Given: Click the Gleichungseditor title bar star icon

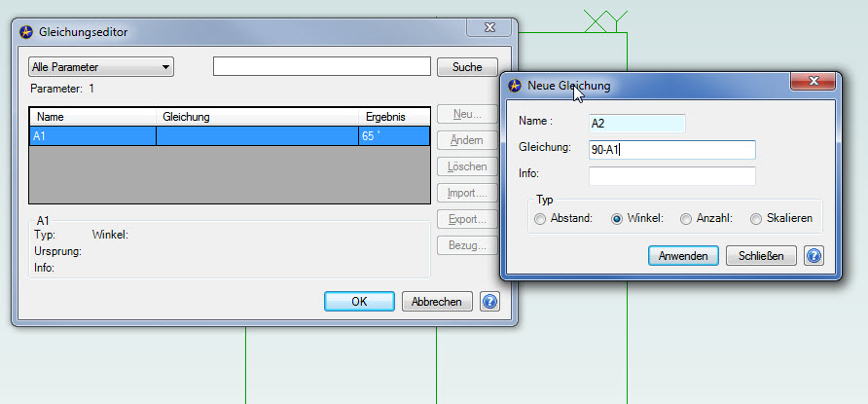Looking at the screenshot, I should point(26,32).
